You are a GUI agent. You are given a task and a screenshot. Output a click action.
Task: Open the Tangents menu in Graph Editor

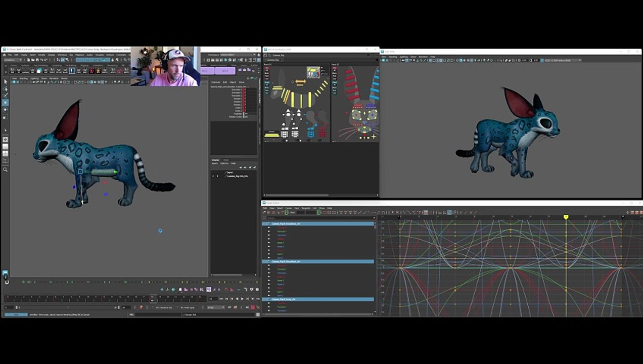pyautogui.click(x=306, y=208)
